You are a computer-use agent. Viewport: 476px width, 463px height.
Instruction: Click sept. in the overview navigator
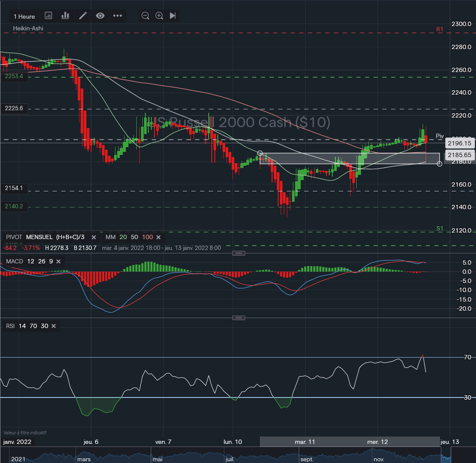pyautogui.click(x=307, y=459)
